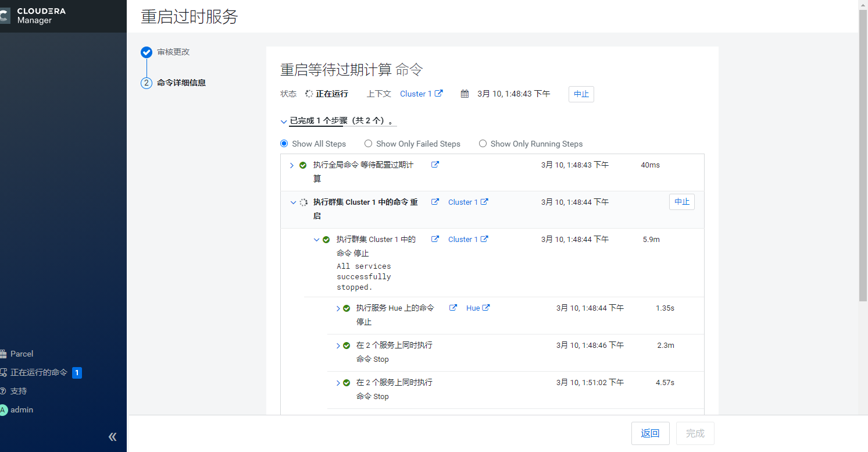The height and width of the screenshot is (452, 868).
Task: Click the admin avatar icon
Action: (3, 410)
